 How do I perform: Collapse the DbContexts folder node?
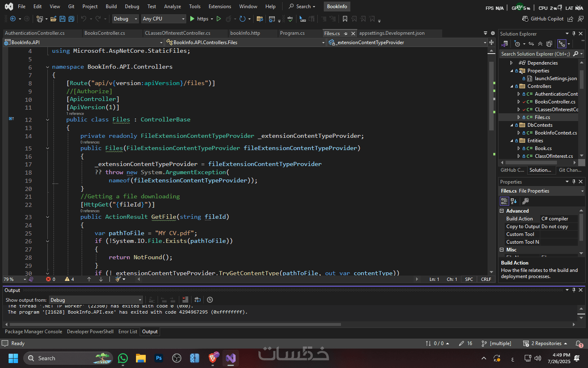point(512,125)
